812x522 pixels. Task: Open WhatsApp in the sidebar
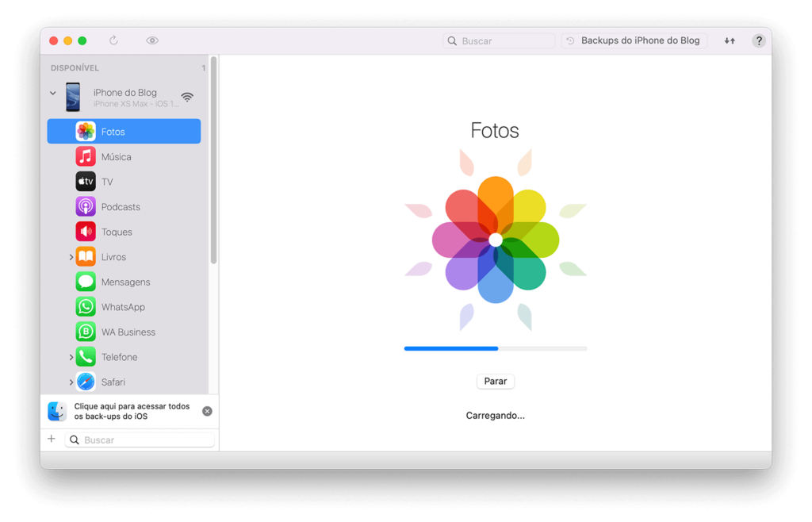pyautogui.click(x=123, y=307)
